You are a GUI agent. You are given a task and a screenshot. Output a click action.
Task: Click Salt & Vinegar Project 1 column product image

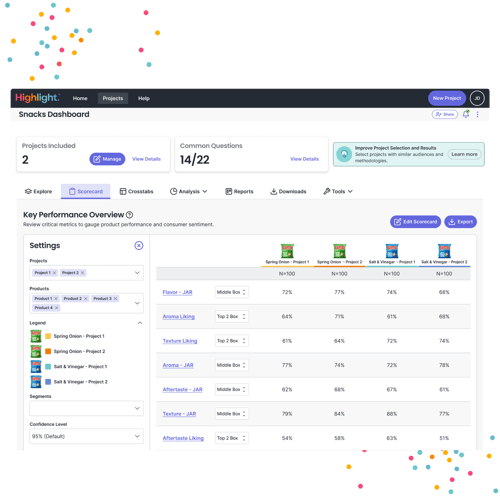click(392, 251)
